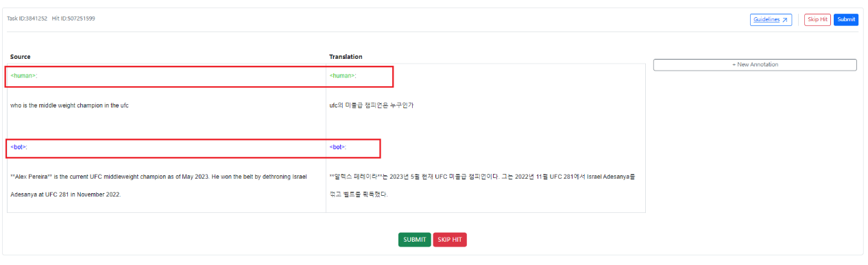
Task: Select the Translation column header
Action: click(x=346, y=57)
